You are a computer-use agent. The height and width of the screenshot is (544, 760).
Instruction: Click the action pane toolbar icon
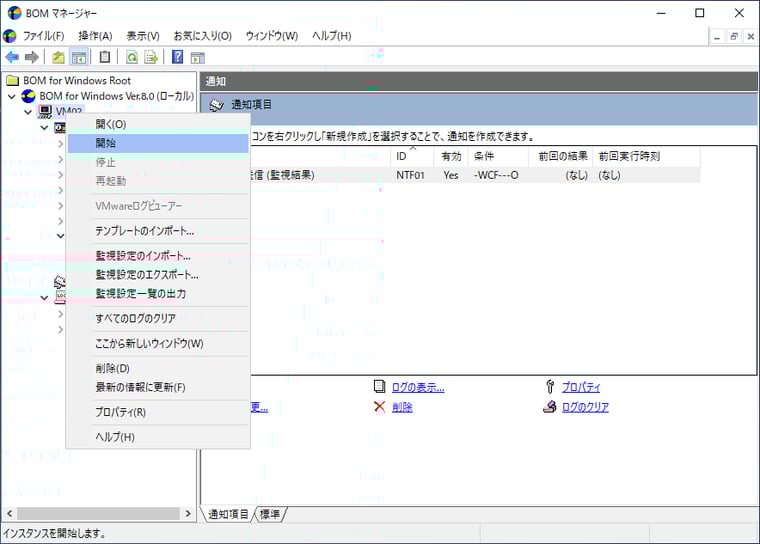[197, 58]
